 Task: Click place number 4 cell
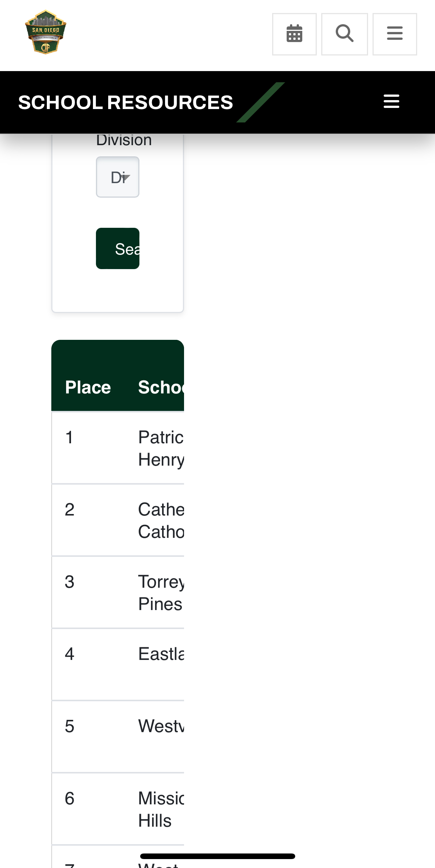[x=70, y=654]
